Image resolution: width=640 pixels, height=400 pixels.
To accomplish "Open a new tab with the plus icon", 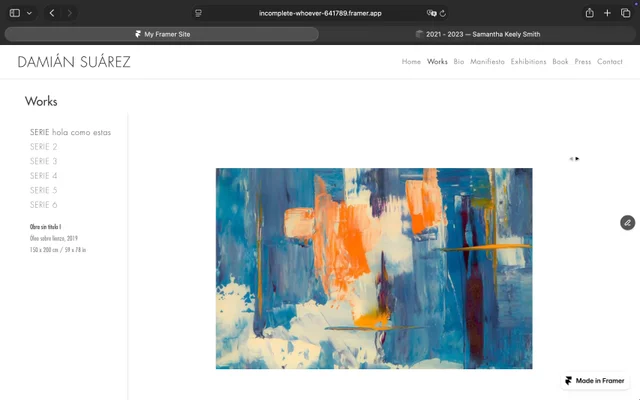I will [x=607, y=13].
